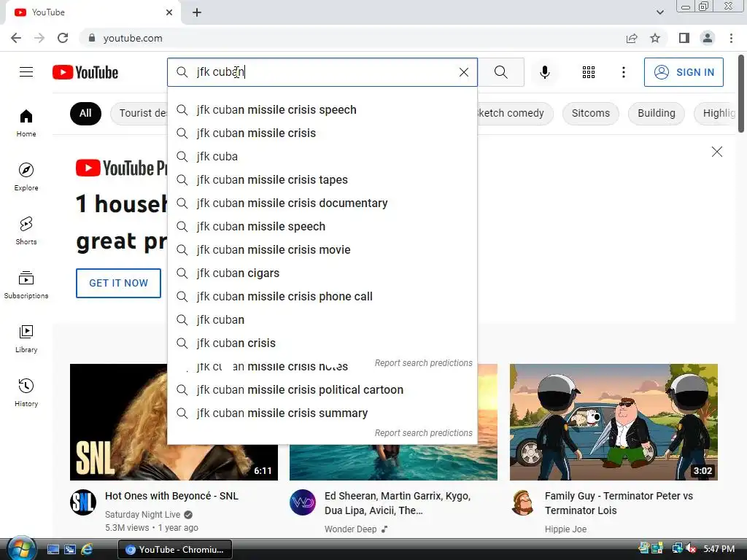Open the browser profile avatar icon
The image size is (747, 560).
[708, 38]
